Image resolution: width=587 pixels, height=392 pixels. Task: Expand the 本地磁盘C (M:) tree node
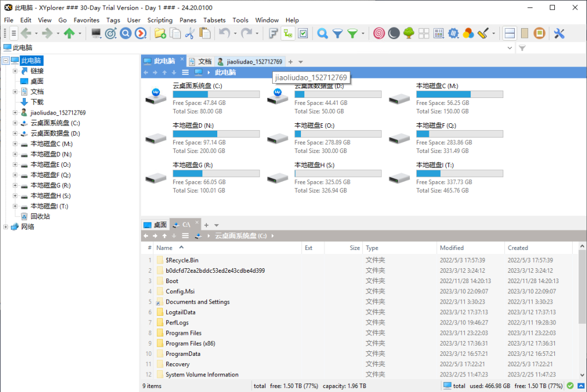pyautogui.click(x=15, y=144)
